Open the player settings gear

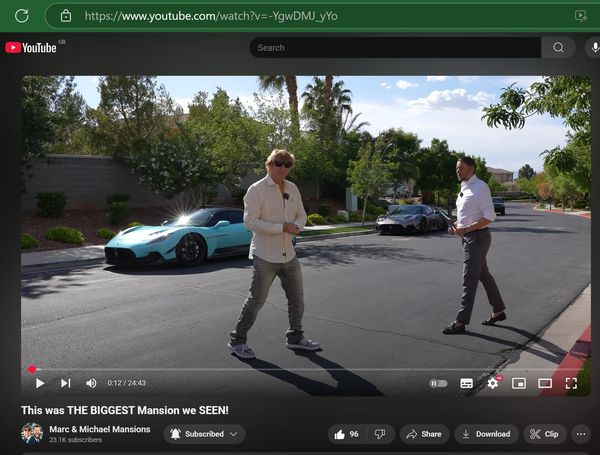tap(493, 383)
